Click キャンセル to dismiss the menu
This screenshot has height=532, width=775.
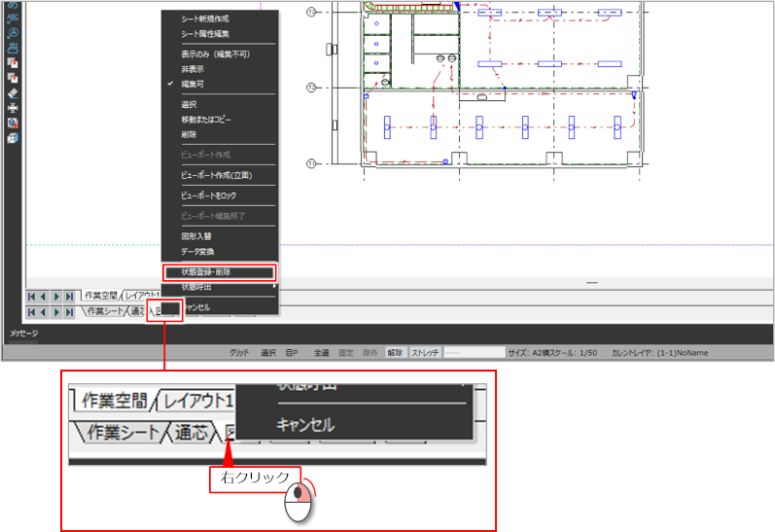197,306
